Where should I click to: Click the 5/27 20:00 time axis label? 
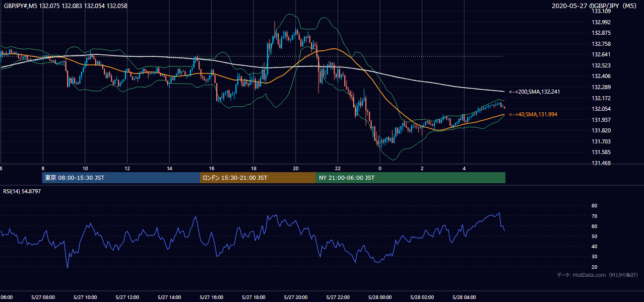(296, 297)
